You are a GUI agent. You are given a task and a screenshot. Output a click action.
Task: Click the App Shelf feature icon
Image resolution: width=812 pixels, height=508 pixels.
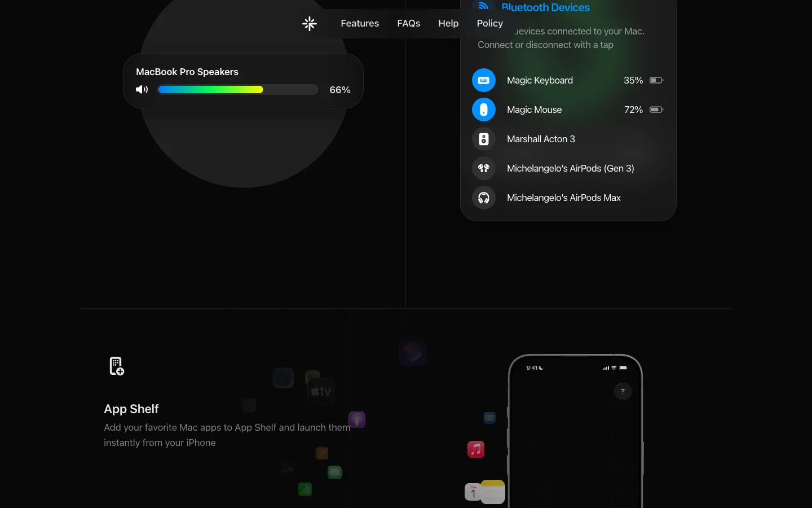tap(116, 366)
